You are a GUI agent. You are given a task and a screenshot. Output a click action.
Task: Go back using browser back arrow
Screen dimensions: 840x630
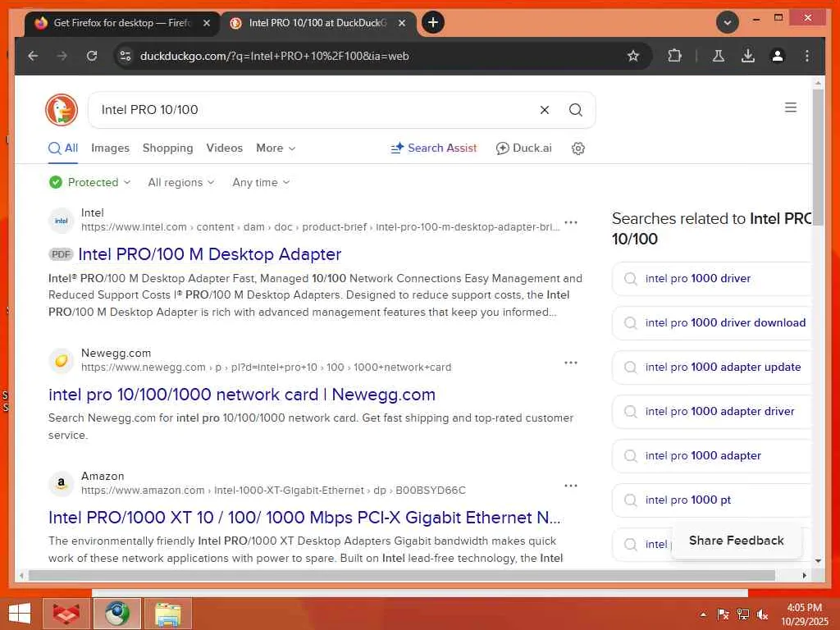pyautogui.click(x=33, y=56)
